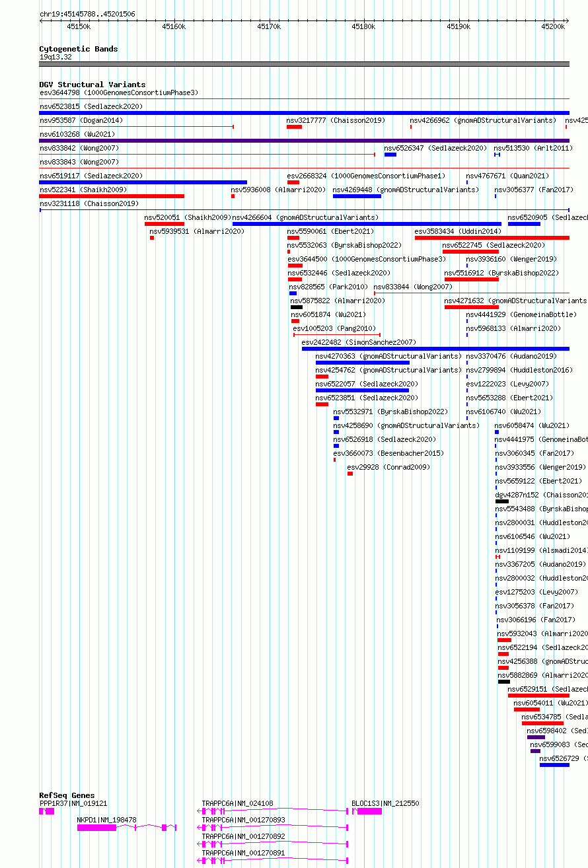Viewport: 588px width, 868px height.
Task: Click the nsv6058474 (Wu2021) label
Action: click(x=533, y=425)
